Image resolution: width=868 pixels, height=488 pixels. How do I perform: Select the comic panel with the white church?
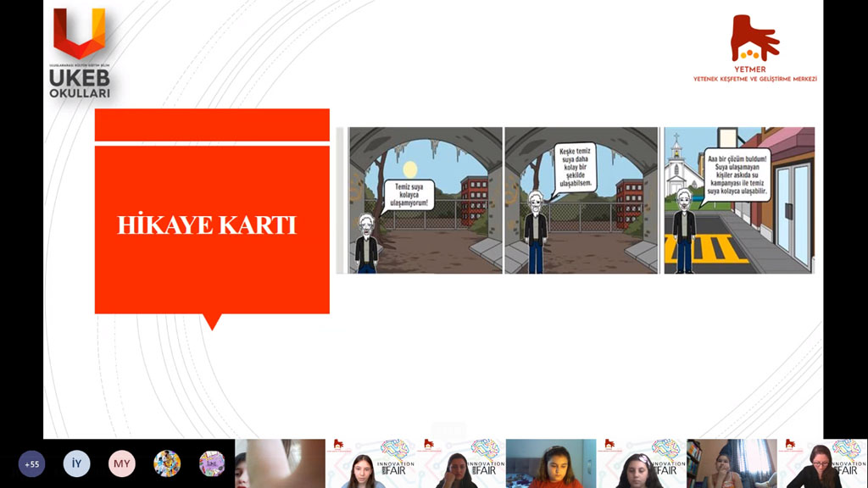(739, 200)
